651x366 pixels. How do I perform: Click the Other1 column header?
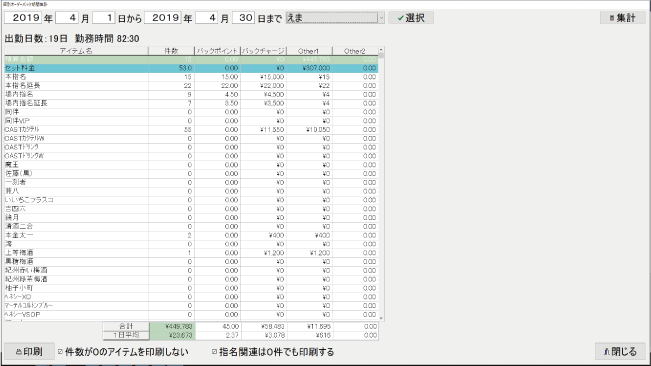309,51
